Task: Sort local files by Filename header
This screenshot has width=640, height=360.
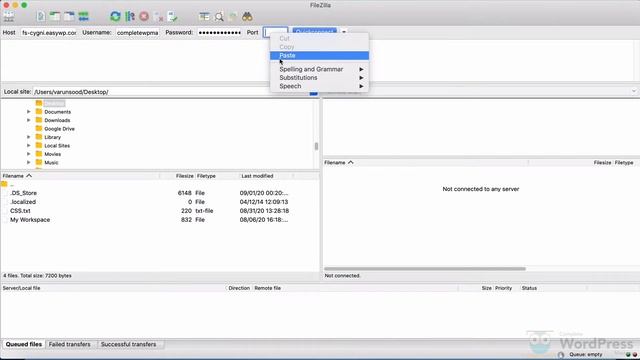Action: click(x=80, y=176)
